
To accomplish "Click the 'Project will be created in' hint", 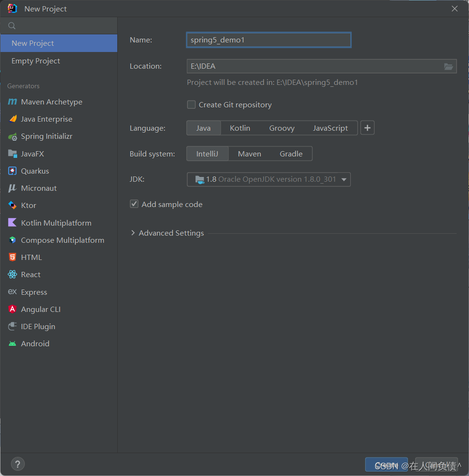I will [273, 83].
